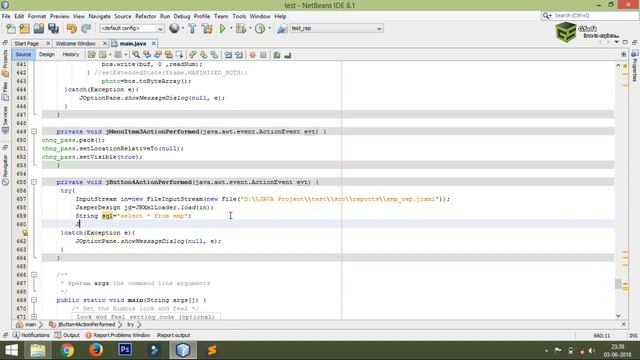Screen dimensions: 640x360
Task: Toggle the History editor view
Action: click(71, 54)
